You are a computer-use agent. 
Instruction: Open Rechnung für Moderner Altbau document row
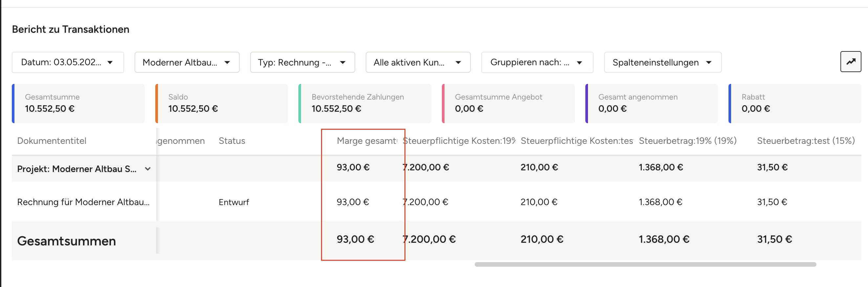click(83, 202)
